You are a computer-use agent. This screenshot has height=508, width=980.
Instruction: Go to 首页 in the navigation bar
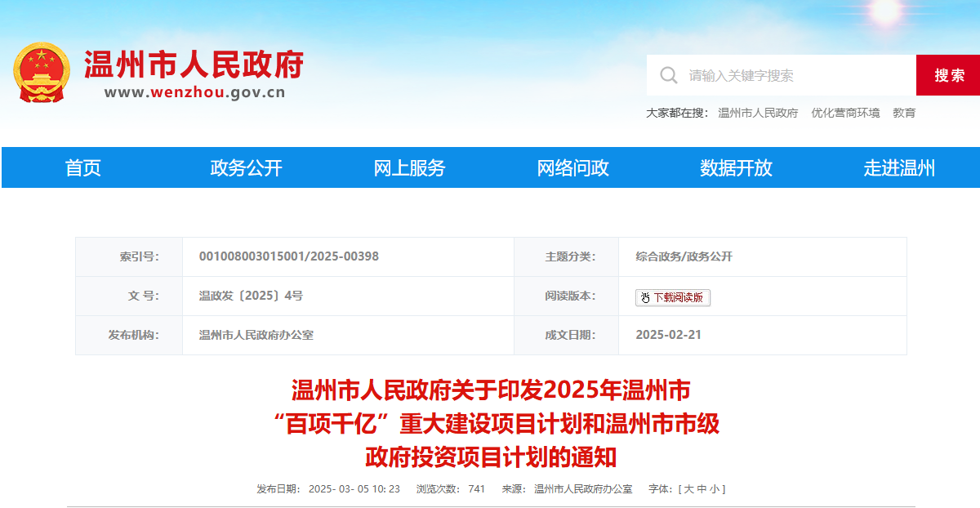[83, 168]
